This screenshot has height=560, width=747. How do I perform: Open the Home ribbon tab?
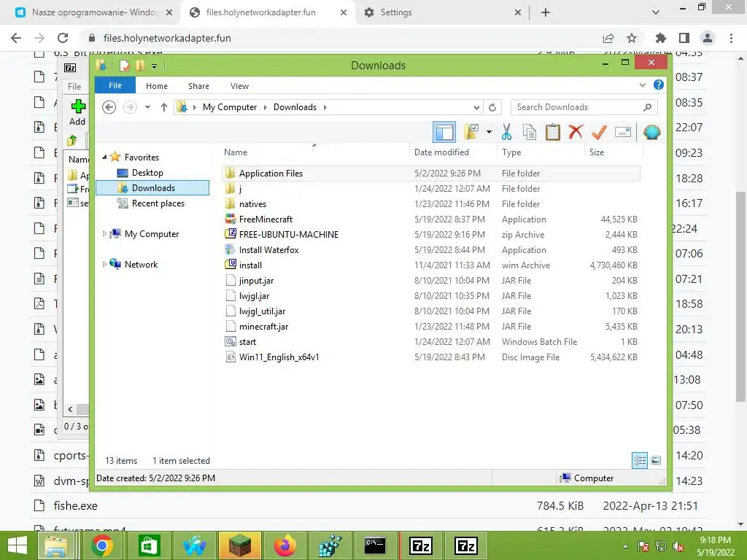point(157,86)
